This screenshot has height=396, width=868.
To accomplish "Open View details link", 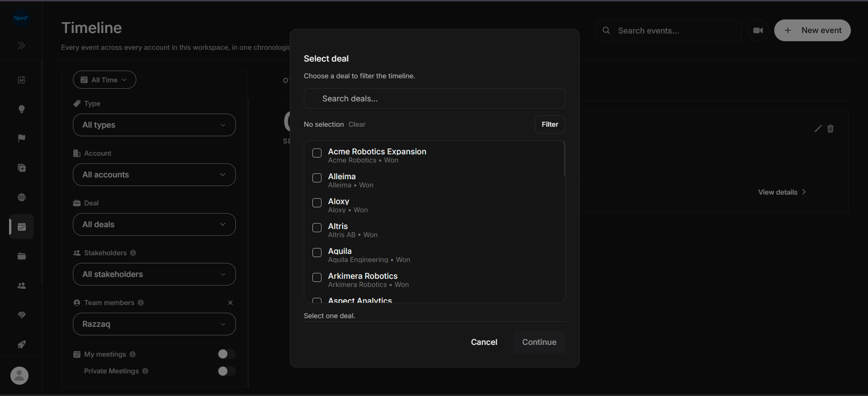I will 782,192.
